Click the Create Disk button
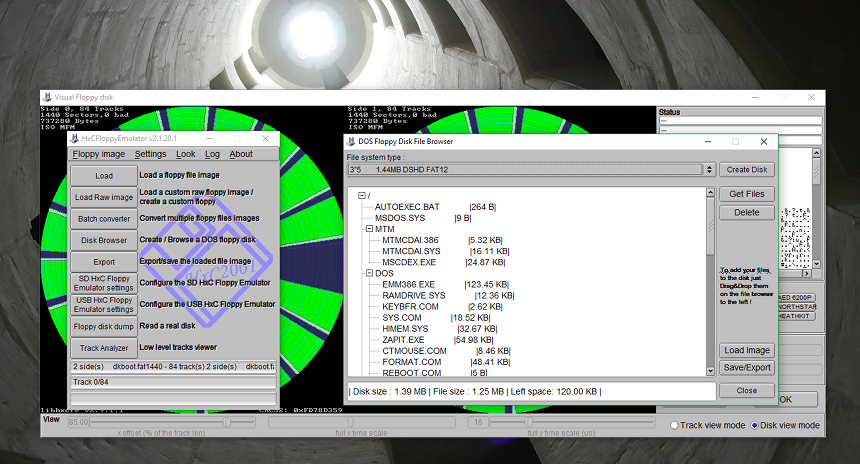This screenshot has height=464, width=860. [746, 169]
